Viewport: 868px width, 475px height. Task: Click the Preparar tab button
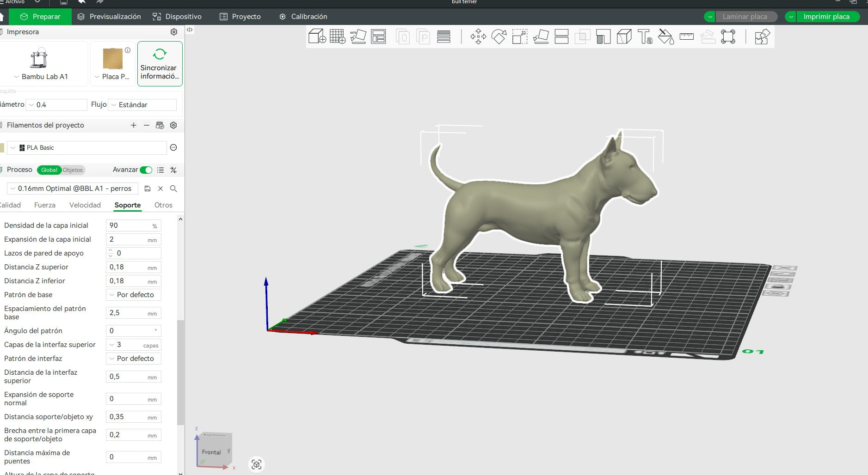coord(41,17)
